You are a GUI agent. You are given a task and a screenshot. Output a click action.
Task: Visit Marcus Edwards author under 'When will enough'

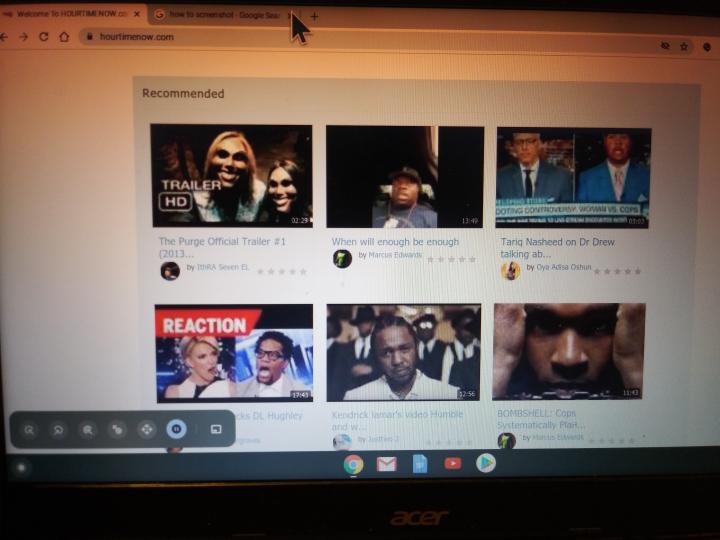point(395,254)
